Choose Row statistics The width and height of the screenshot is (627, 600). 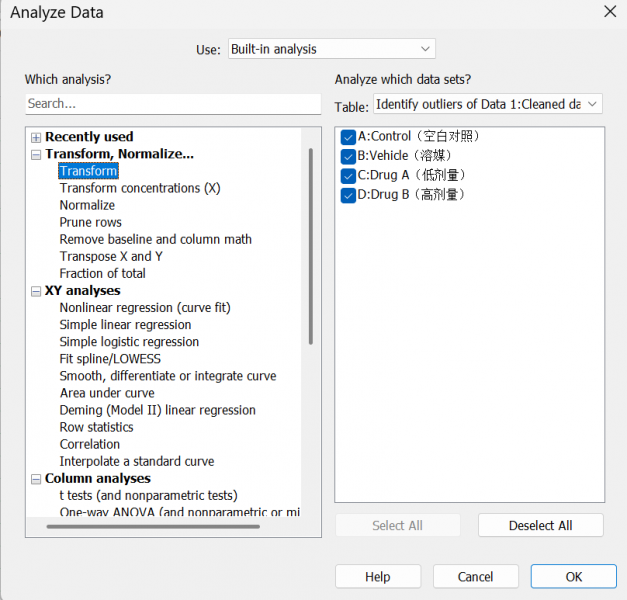pyautogui.click(x=96, y=427)
